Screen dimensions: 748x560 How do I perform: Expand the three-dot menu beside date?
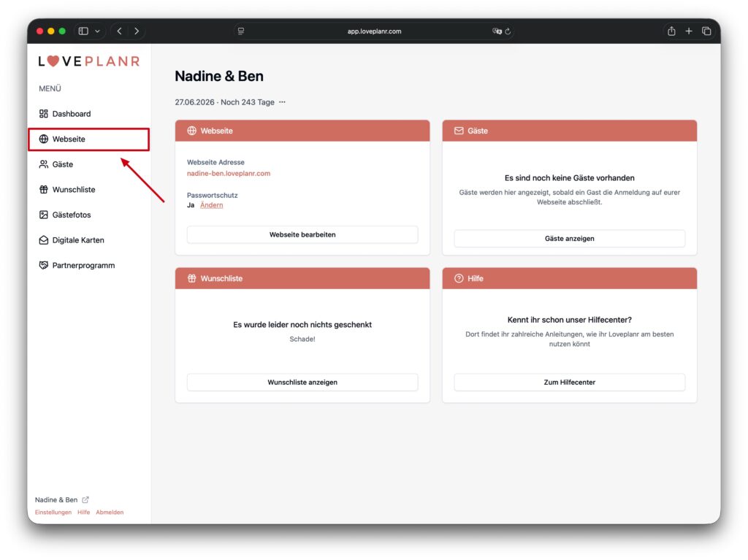point(283,102)
